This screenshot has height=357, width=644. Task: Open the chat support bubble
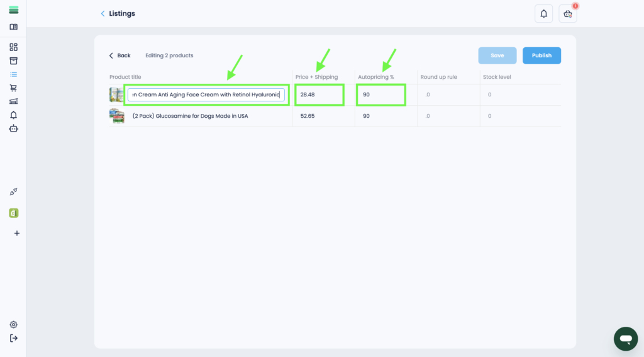click(625, 339)
